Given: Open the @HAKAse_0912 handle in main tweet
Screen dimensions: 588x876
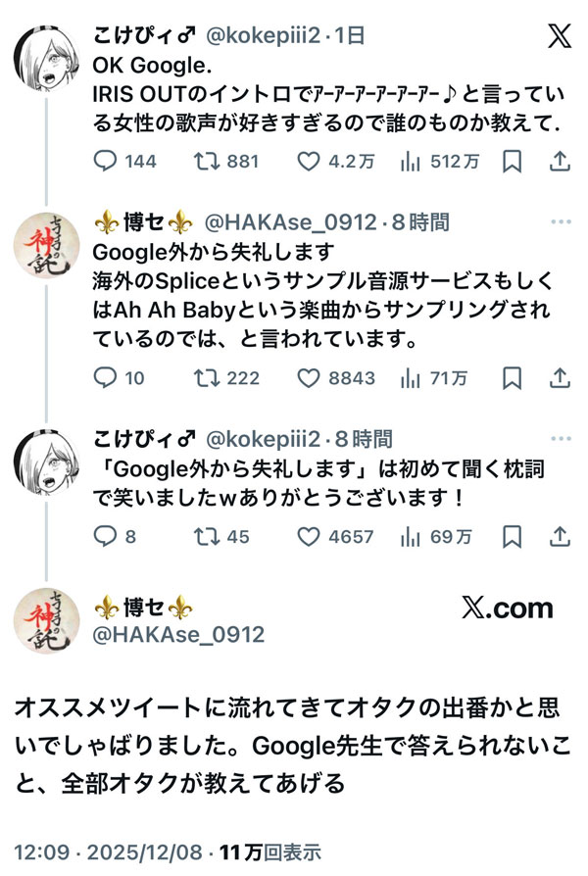Looking at the screenshot, I should click(177, 635).
